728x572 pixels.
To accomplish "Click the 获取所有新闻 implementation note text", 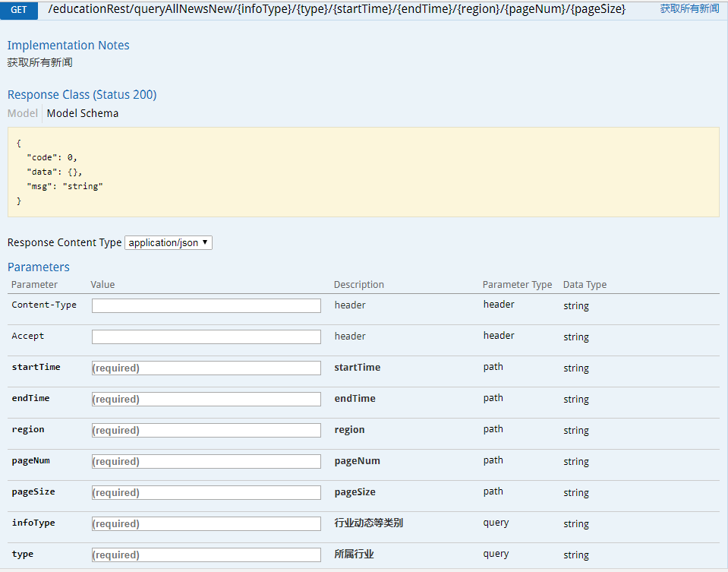I will click(x=40, y=63).
